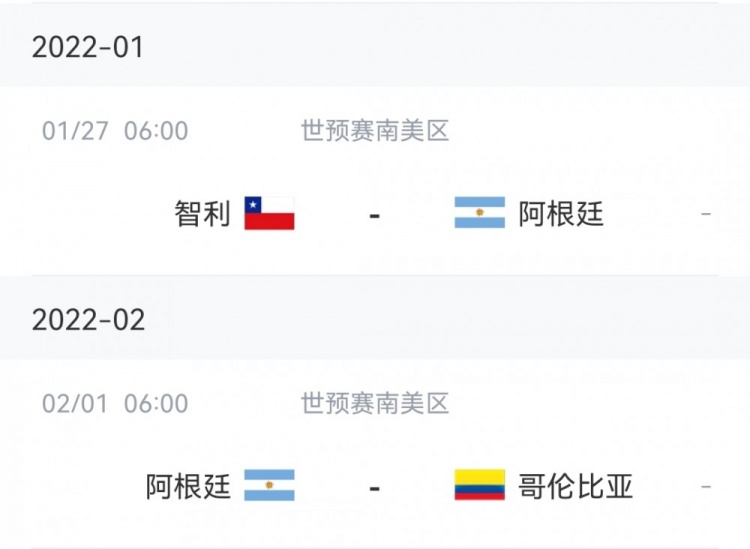
Task: Open the Chile vs Argentina match row
Action: coord(375,181)
